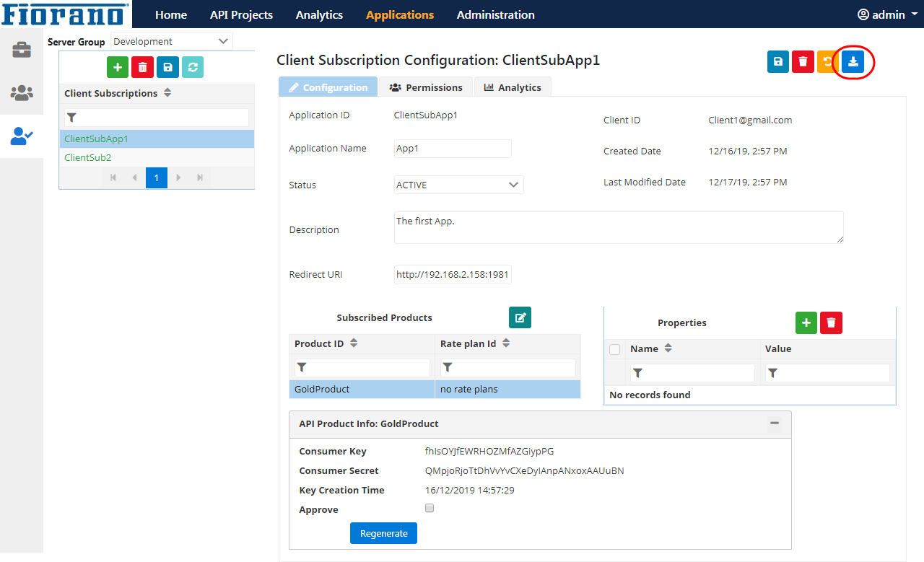The image size is (924, 562).
Task: Sort by Product ID column
Action: 354,343
